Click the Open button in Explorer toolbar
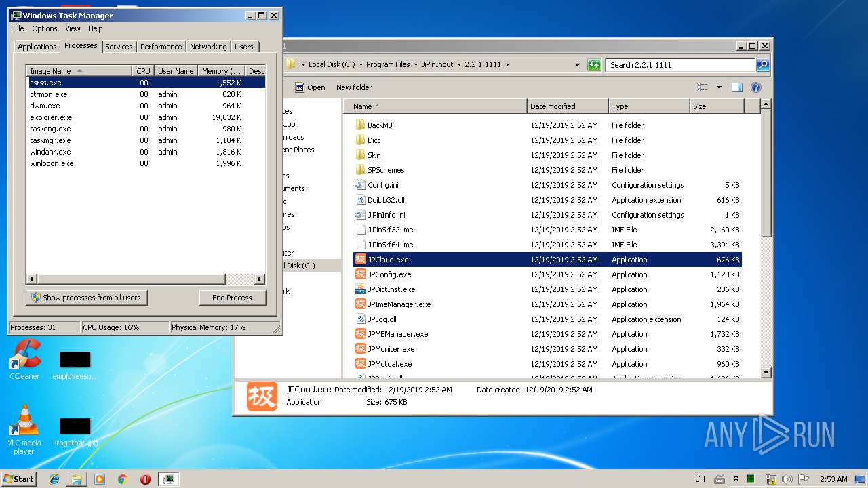 tap(310, 87)
